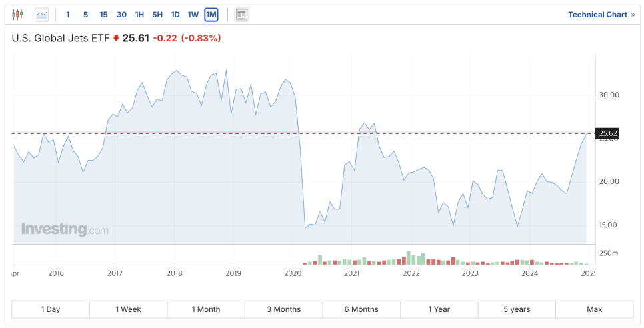Show the 1 Week range
644x328 pixels.
[128, 309]
